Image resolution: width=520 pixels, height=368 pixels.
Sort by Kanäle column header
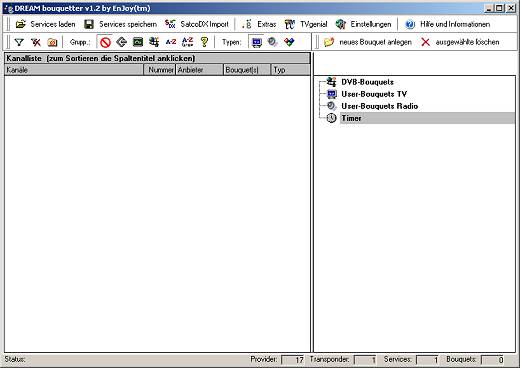[74, 70]
